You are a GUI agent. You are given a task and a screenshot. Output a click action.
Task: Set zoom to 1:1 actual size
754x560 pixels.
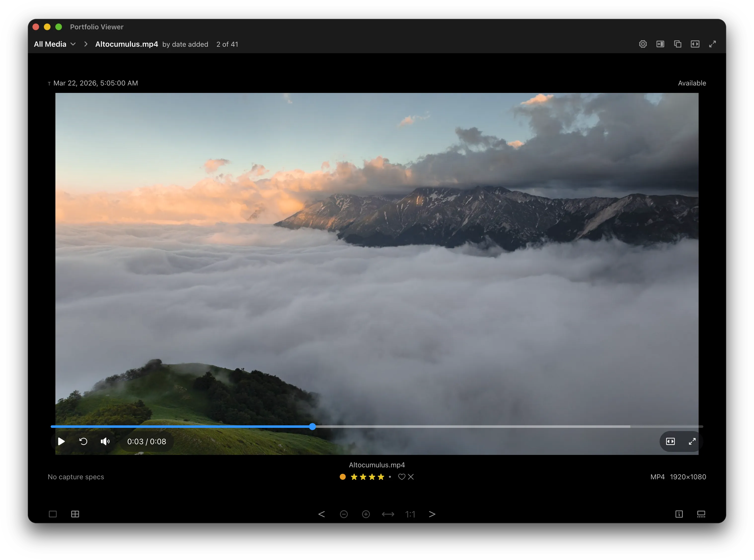click(x=410, y=514)
